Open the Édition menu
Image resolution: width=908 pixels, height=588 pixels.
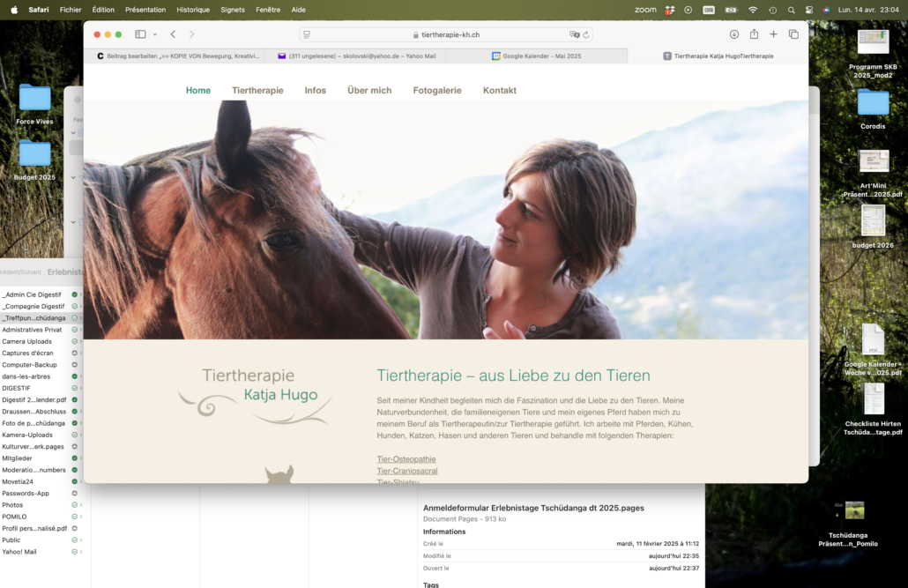pos(103,10)
